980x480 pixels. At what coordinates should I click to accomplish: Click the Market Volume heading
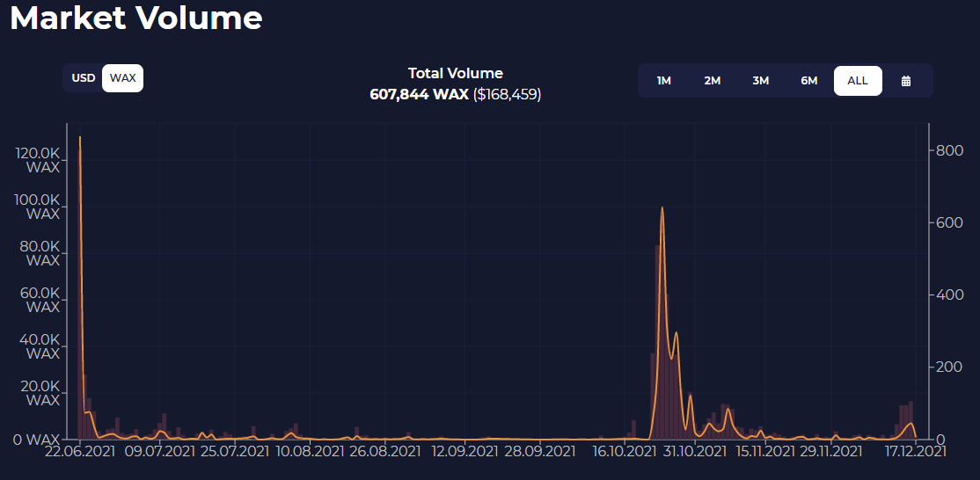pyautogui.click(x=135, y=18)
